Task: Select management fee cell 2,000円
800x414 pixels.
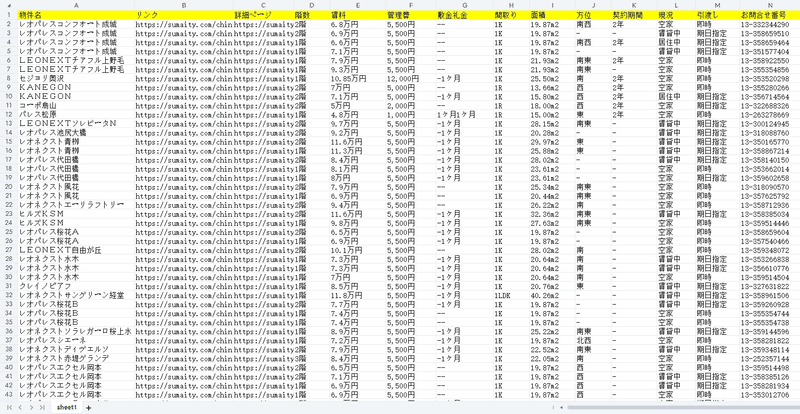Action: [411, 106]
